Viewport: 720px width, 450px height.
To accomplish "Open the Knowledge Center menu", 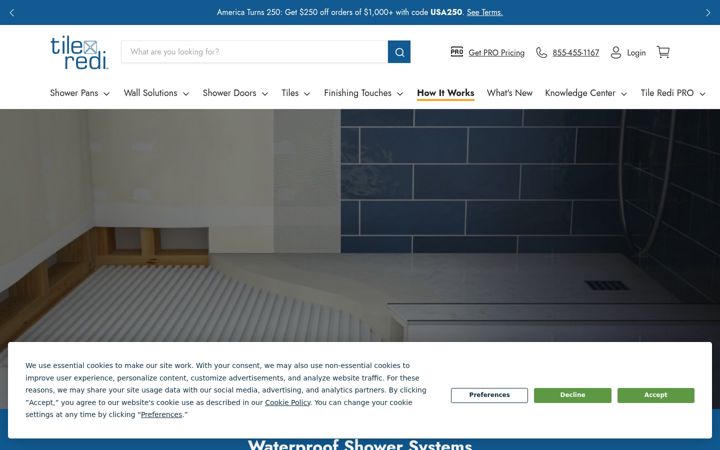I will point(580,93).
